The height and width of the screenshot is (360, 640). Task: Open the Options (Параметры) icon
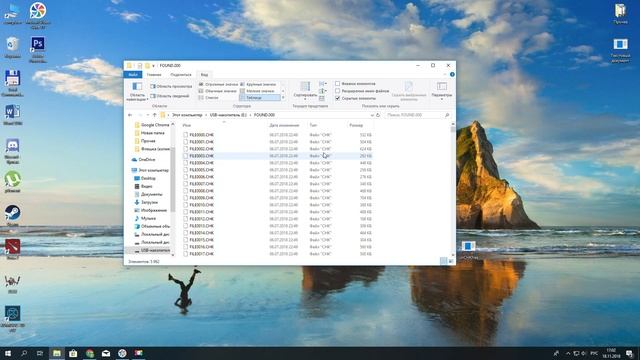point(442,90)
